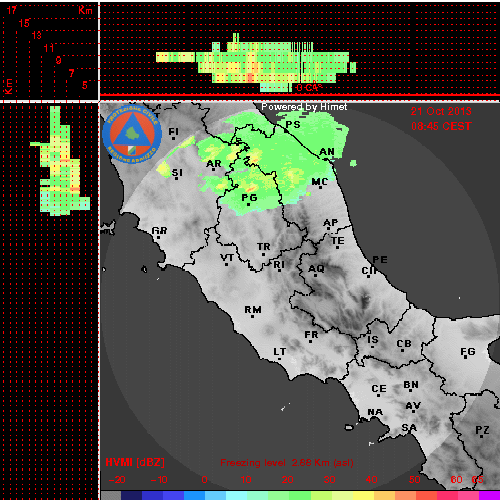Viewport: 500px width, 500px height.
Task: Click the '65' value on dBZ scale
Action: coord(477,480)
